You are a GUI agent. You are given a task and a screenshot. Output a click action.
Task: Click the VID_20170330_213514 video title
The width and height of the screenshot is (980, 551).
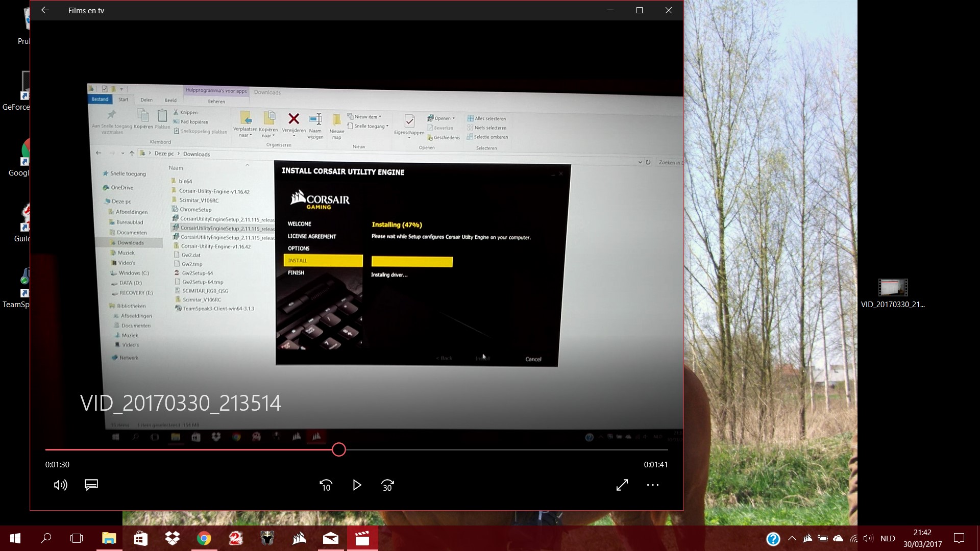point(181,403)
